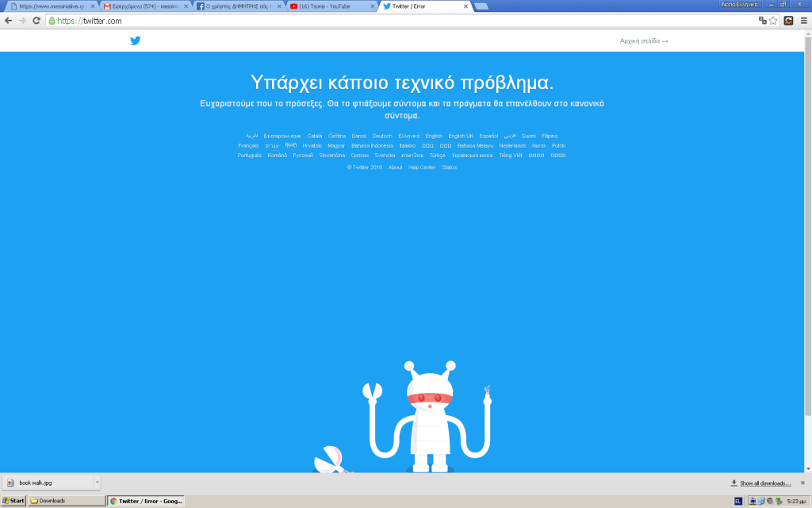Open a new browser tab
Viewport: 812px width, 508px height.
(481, 6)
